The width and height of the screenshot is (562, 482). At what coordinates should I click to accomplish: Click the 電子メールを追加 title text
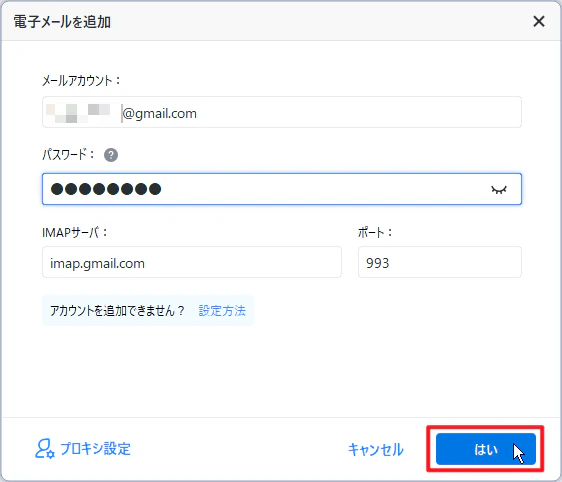tap(62, 22)
